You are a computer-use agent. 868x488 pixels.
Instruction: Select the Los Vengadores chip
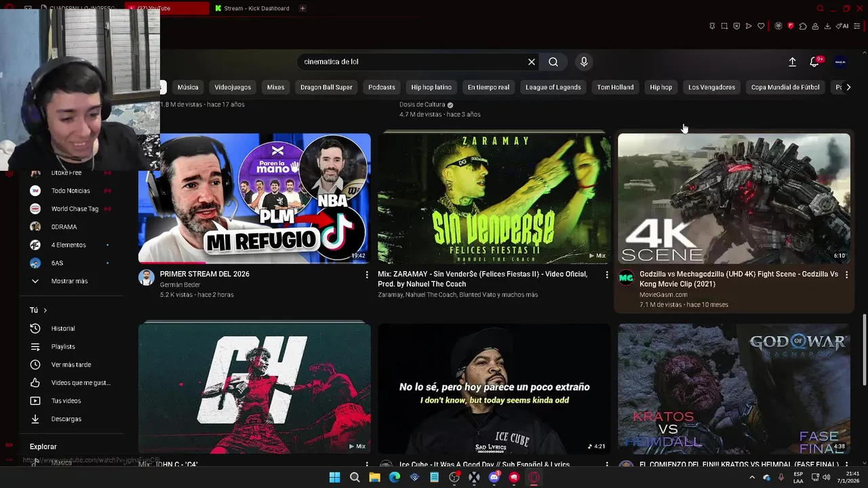coord(711,87)
